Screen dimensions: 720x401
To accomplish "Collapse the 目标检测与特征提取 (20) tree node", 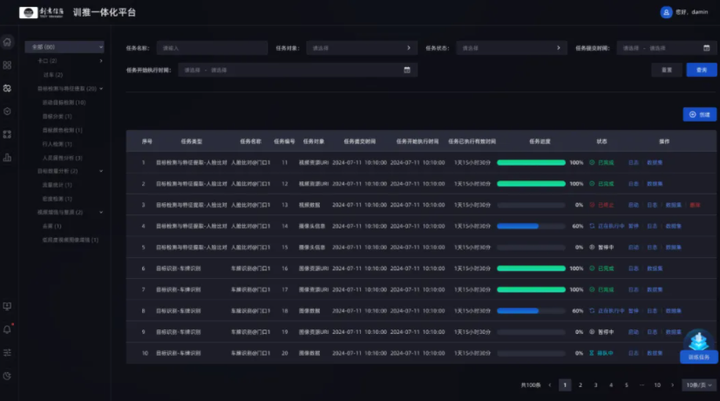I will point(101,89).
